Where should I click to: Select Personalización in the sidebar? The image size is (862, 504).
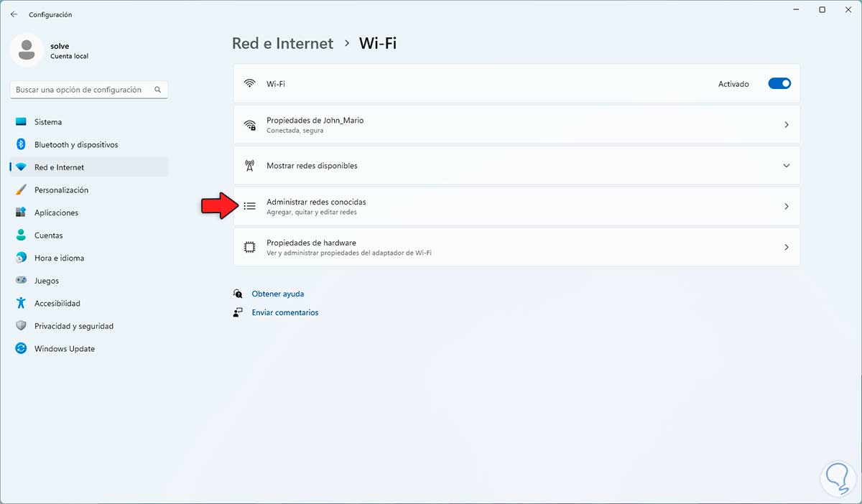point(89,190)
